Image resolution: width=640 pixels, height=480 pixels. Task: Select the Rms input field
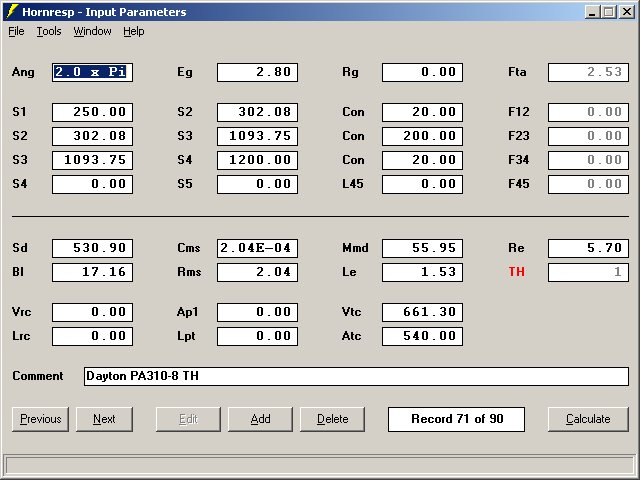[257, 272]
